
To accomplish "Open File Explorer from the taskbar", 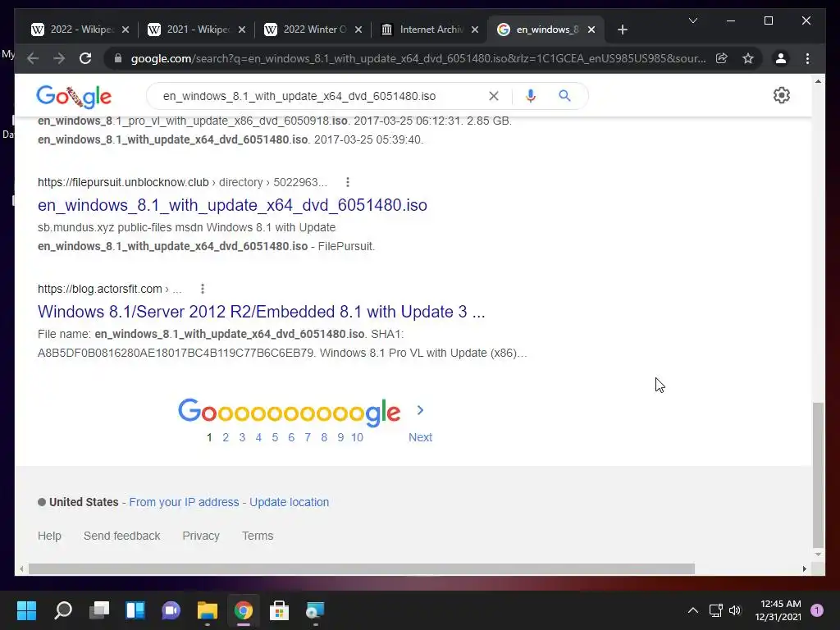I will (x=208, y=610).
